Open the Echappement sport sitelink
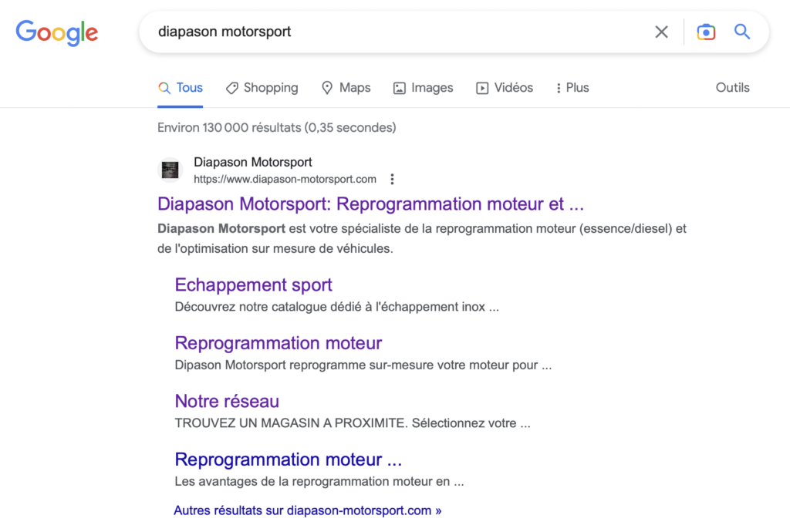The width and height of the screenshot is (790, 532). [253, 285]
